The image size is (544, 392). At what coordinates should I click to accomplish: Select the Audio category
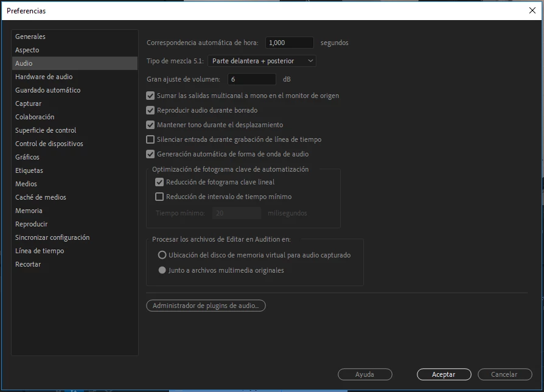pyautogui.click(x=75, y=63)
